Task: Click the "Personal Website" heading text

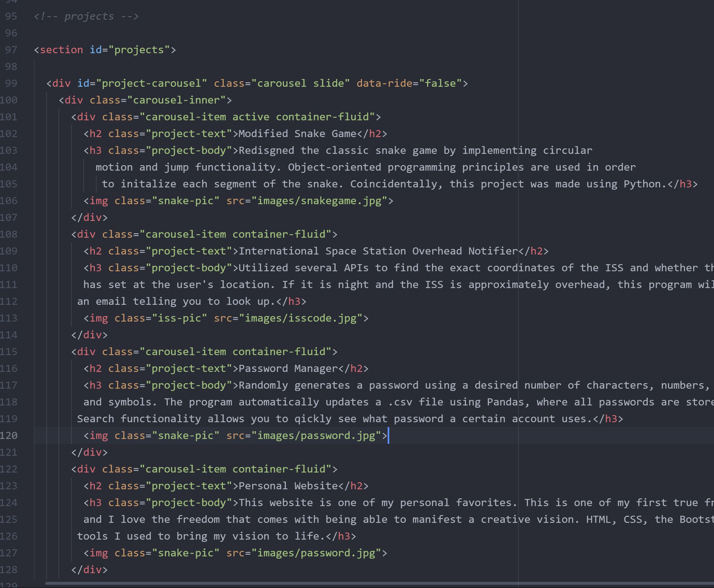Action: [288, 486]
